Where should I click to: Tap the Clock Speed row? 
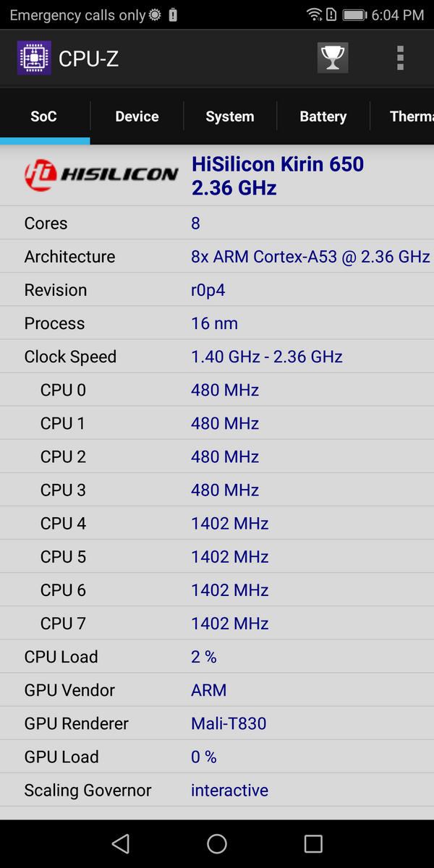pos(217,357)
